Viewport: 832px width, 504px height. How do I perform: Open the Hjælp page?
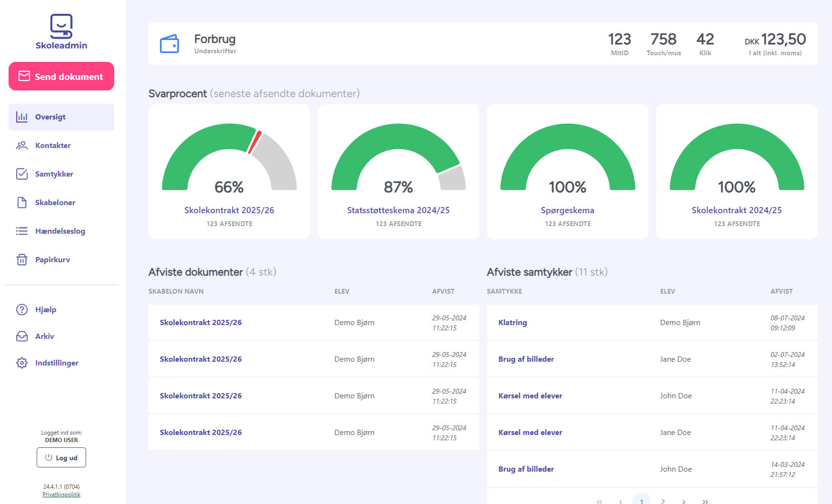click(x=61, y=310)
